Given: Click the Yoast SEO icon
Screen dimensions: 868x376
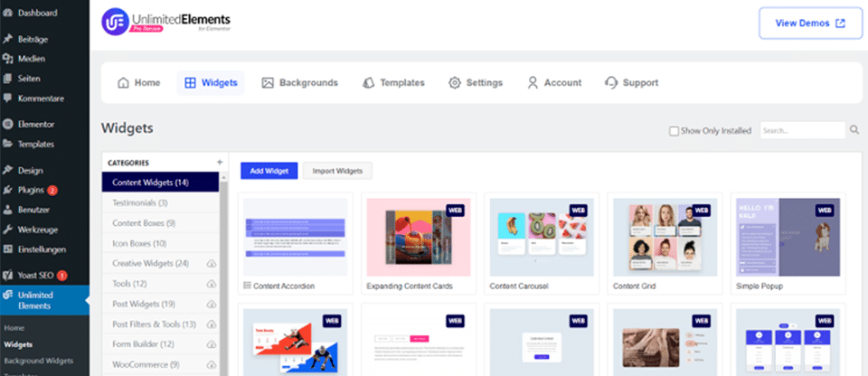Looking at the screenshot, I should coord(8,275).
